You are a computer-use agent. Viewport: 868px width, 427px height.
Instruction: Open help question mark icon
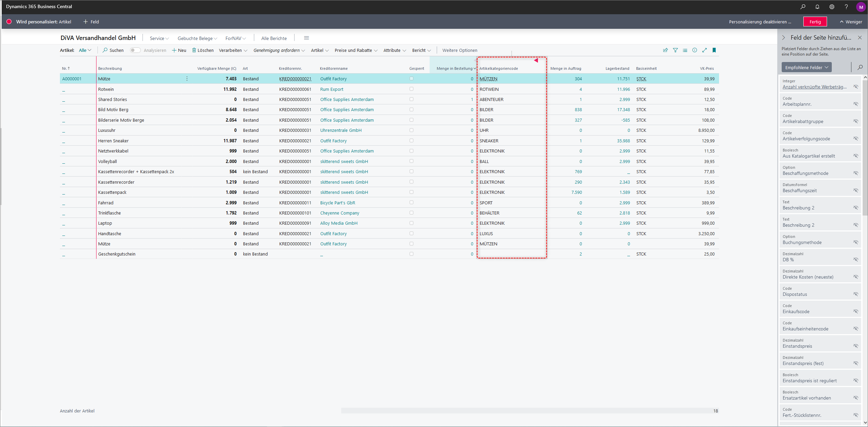click(846, 7)
